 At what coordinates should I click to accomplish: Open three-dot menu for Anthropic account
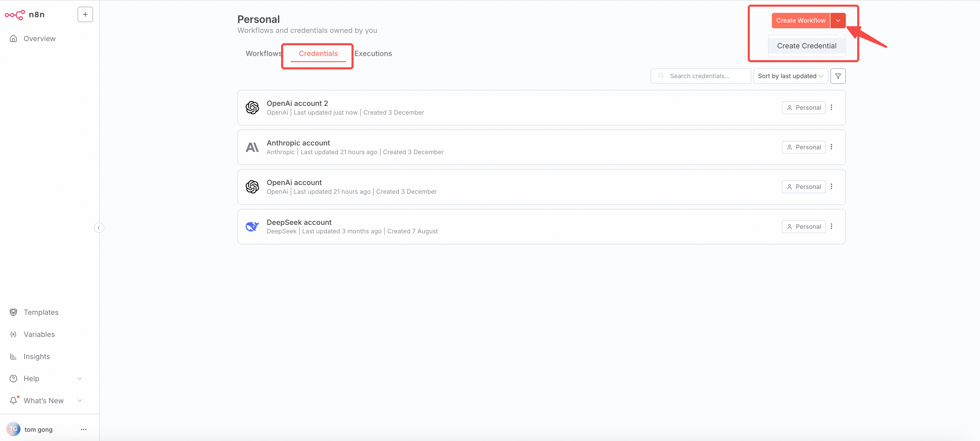(831, 147)
